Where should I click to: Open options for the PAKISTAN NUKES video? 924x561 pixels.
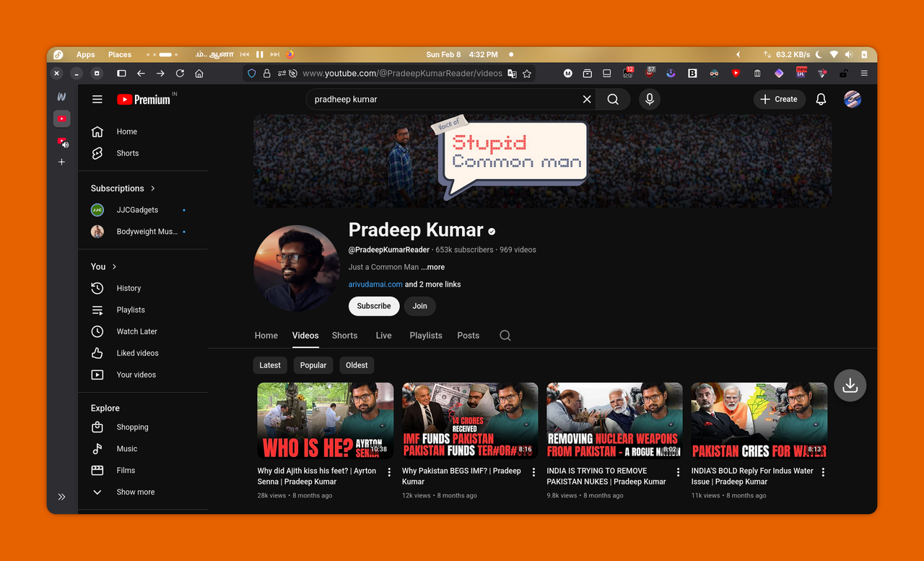[678, 472]
